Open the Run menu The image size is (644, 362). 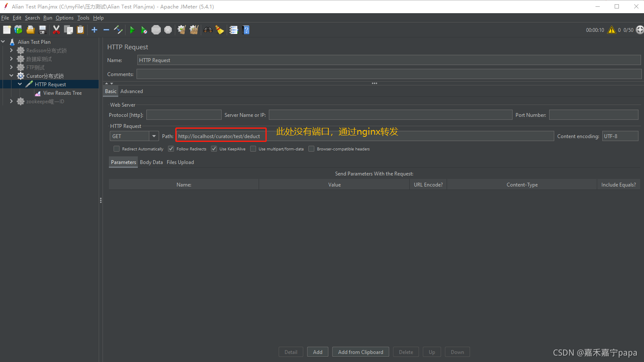[48, 18]
